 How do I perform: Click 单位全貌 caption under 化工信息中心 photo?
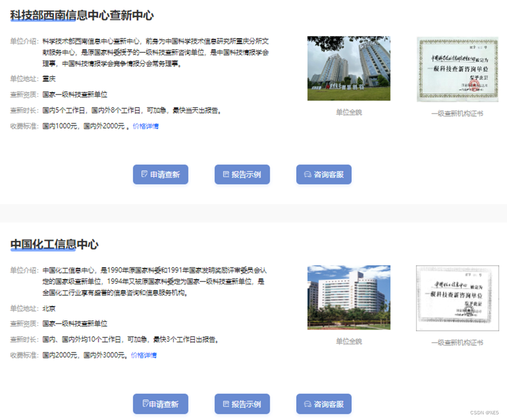(349, 342)
